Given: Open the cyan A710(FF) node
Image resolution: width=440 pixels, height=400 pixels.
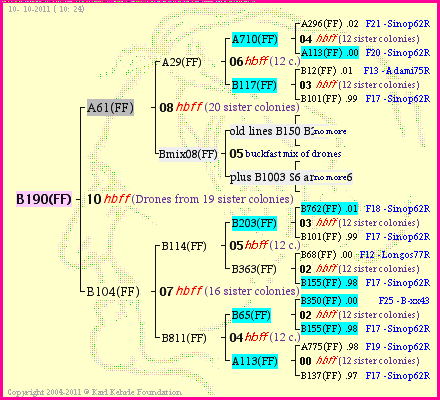Looking at the screenshot, I should click(255, 39).
